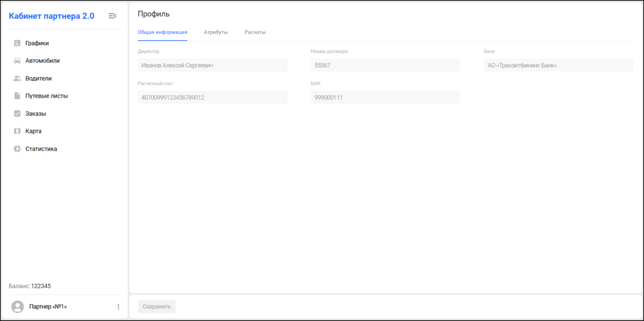Click the Номер договора field
Screen dimensions: 644x321
pyautogui.click(x=385, y=65)
